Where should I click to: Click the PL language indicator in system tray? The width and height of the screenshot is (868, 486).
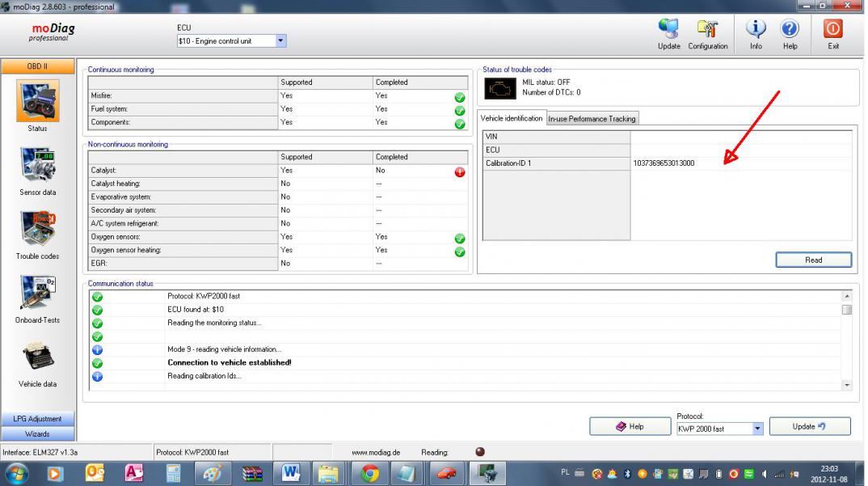[565, 473]
